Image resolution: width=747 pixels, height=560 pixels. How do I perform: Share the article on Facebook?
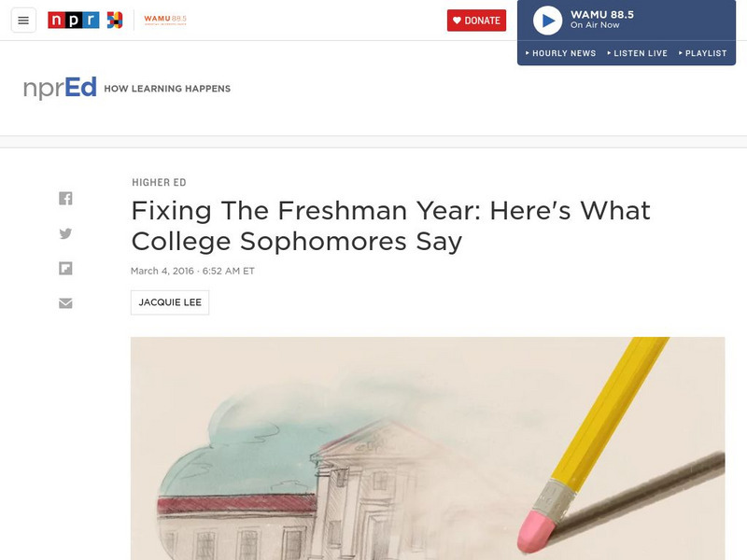[x=65, y=198]
